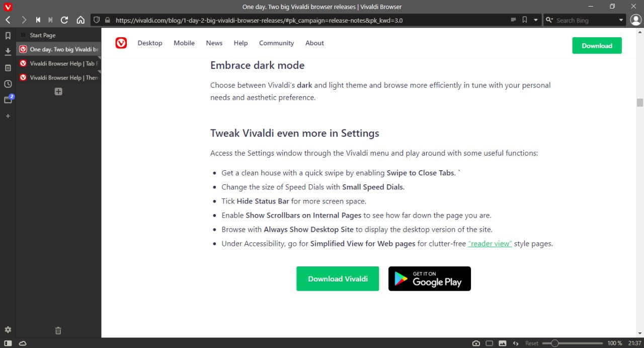Click 'Tweak Vivaldi even more in Settings' heading
This screenshot has height=348, width=644.
[x=295, y=133]
